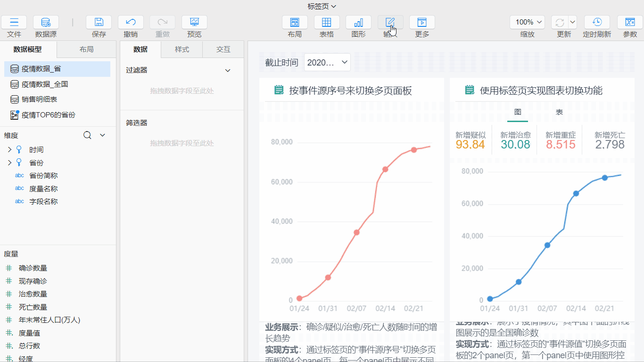The image size is (644, 362).
Task: Select the 销售明细表 data model
Action: coord(39,99)
